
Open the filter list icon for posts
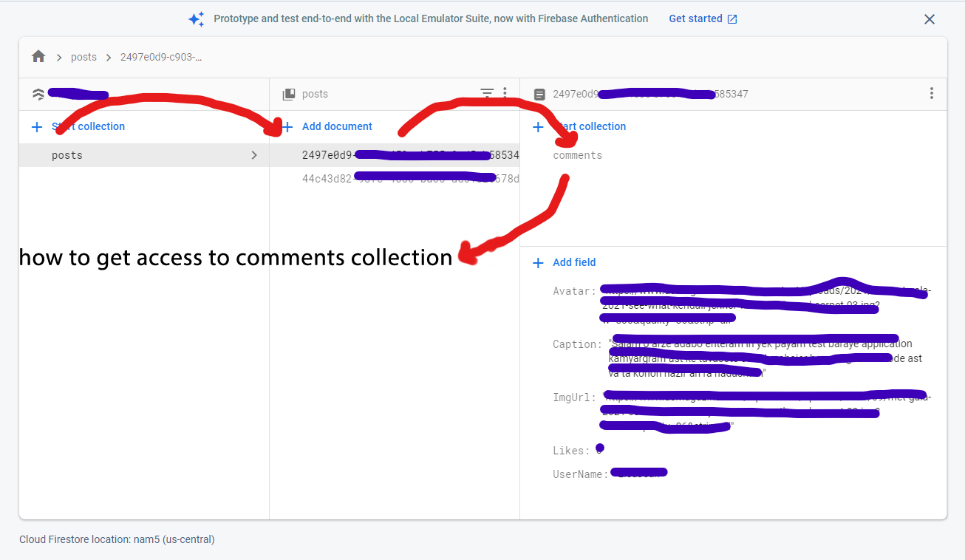pos(487,93)
